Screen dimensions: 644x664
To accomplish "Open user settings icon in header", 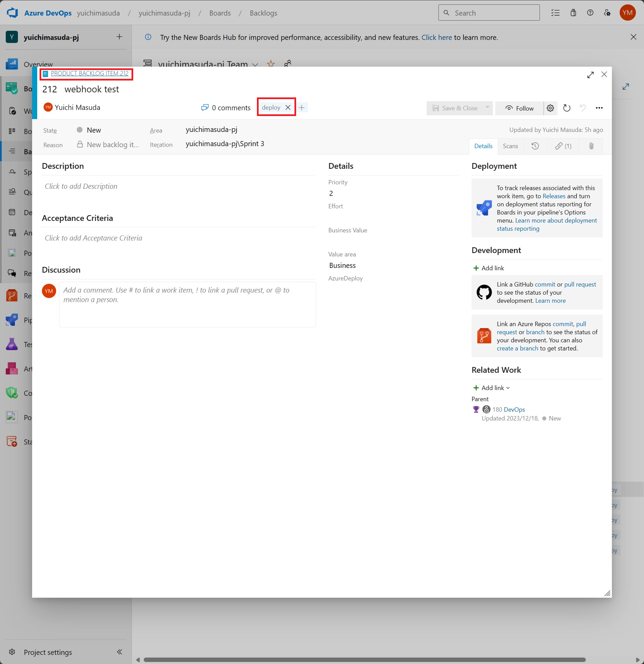I will [x=607, y=13].
